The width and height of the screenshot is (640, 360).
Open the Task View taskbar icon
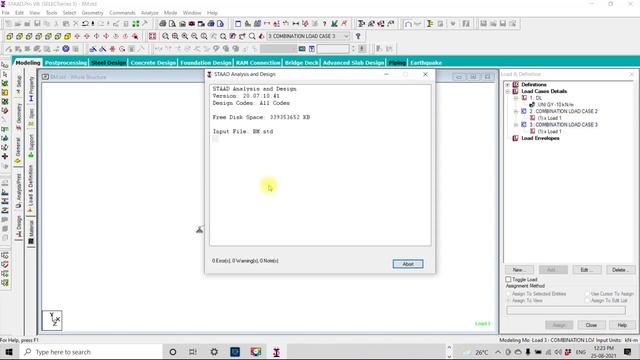(x=193, y=352)
